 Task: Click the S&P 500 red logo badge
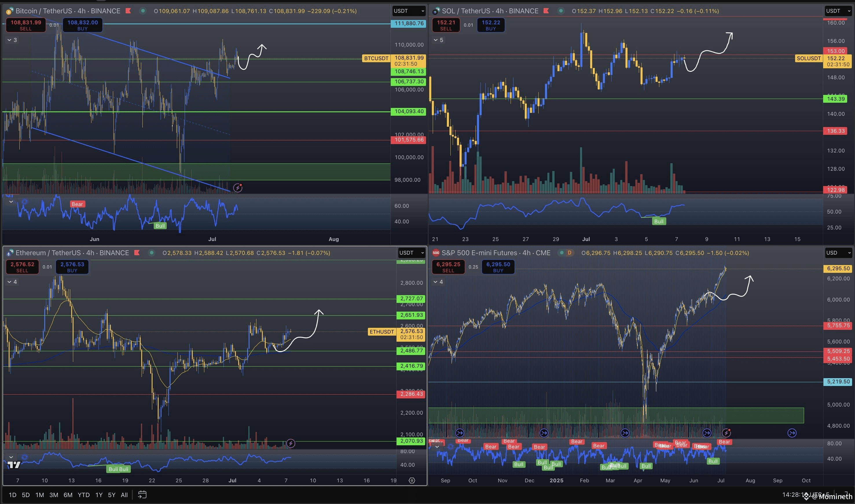(436, 253)
